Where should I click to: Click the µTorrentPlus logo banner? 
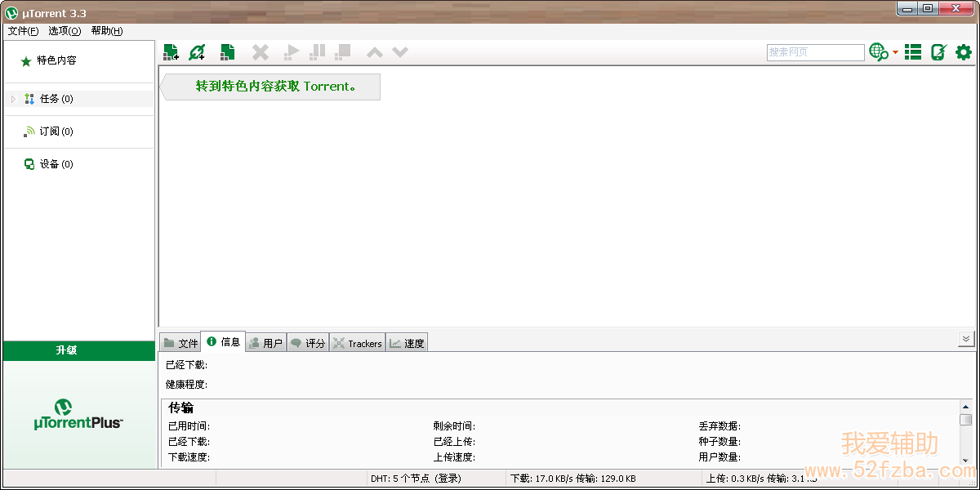point(78,415)
